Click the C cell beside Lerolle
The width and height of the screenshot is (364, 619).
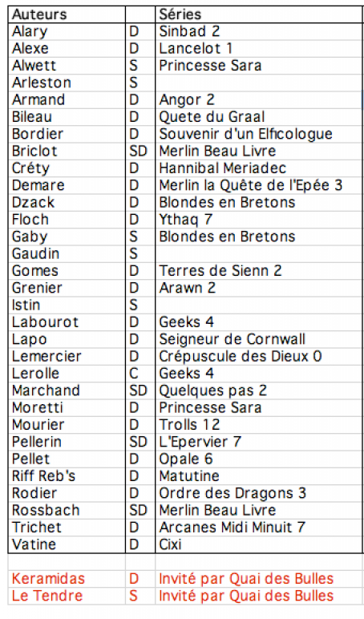pos(140,374)
